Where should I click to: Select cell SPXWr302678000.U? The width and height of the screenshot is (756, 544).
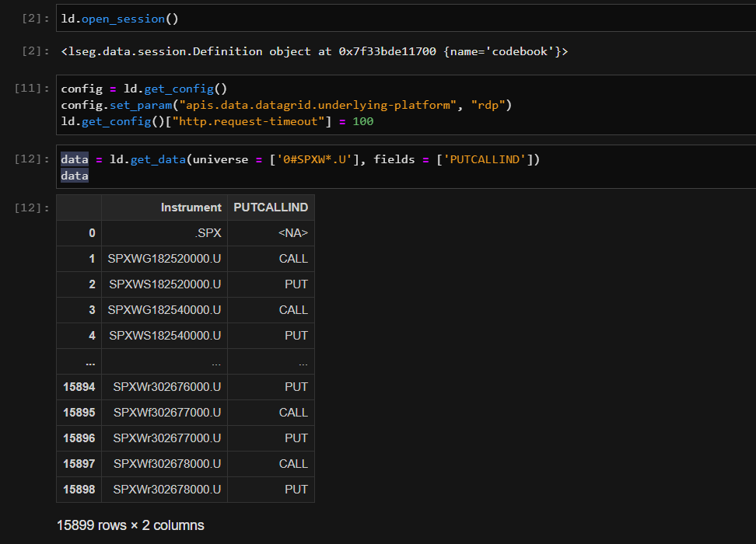(164, 489)
